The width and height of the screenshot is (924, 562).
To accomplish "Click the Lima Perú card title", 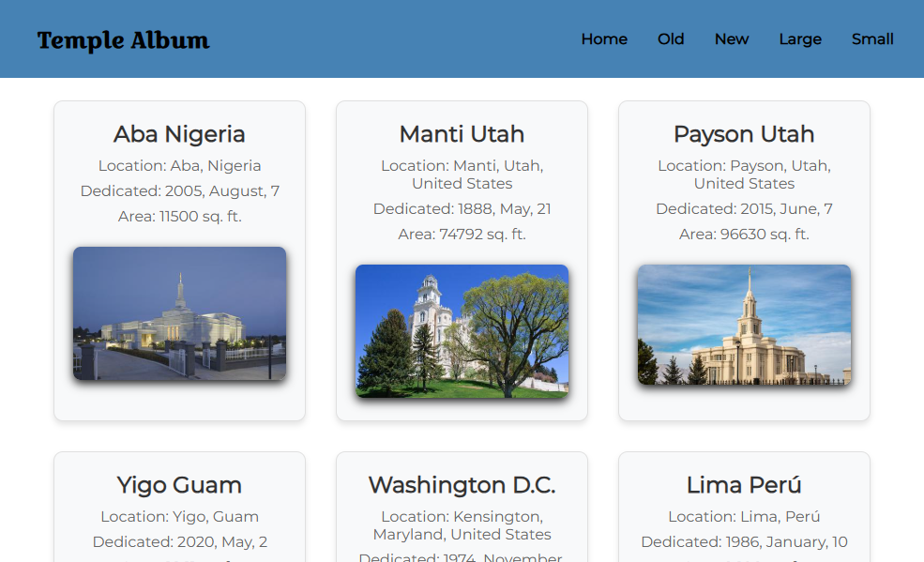I will coord(744,485).
